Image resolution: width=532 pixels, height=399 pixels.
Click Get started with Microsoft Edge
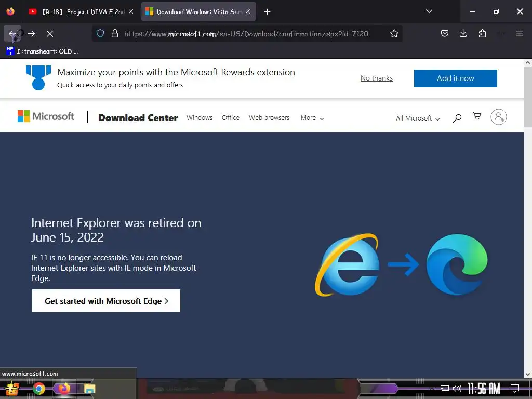pos(106,301)
